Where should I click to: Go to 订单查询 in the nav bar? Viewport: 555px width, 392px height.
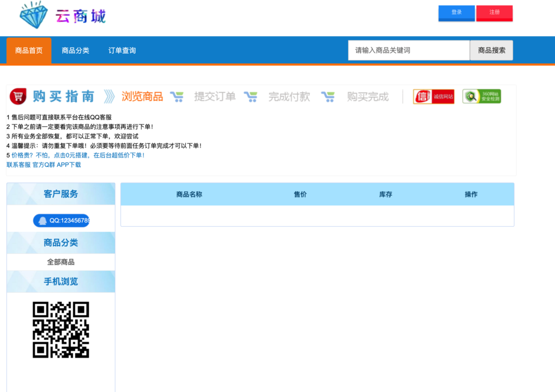tap(122, 50)
